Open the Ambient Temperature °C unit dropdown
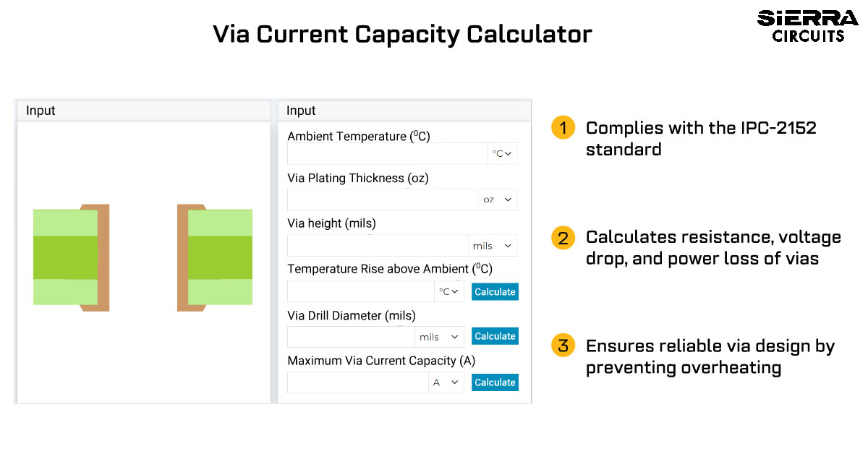Image resolution: width=868 pixels, height=454 pixels. 503,154
